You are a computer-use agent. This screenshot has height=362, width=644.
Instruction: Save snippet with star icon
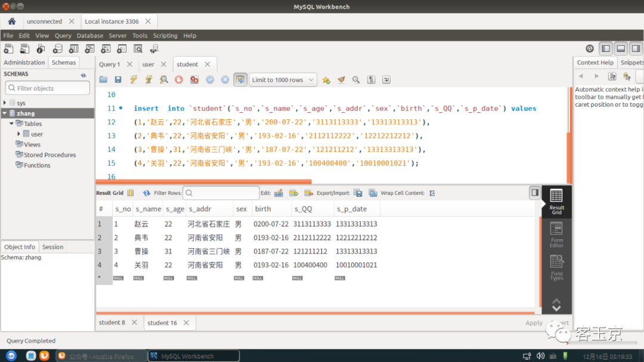tap(326, 80)
